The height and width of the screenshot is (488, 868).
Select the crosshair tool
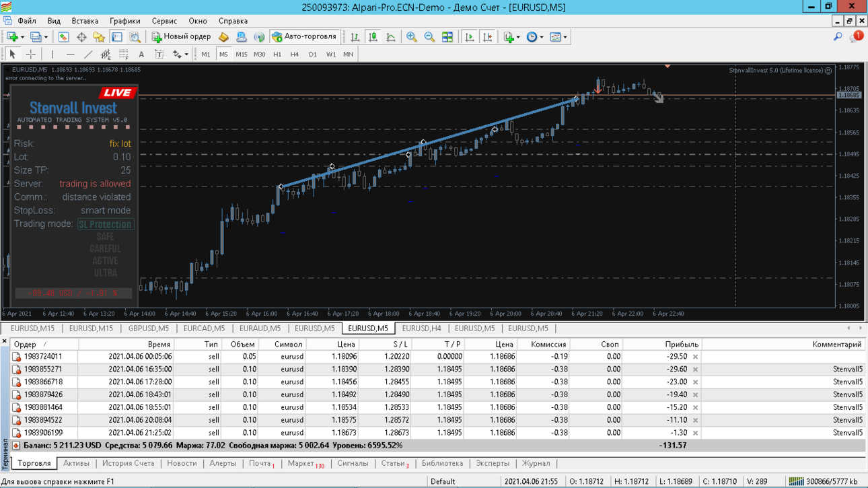(x=30, y=54)
